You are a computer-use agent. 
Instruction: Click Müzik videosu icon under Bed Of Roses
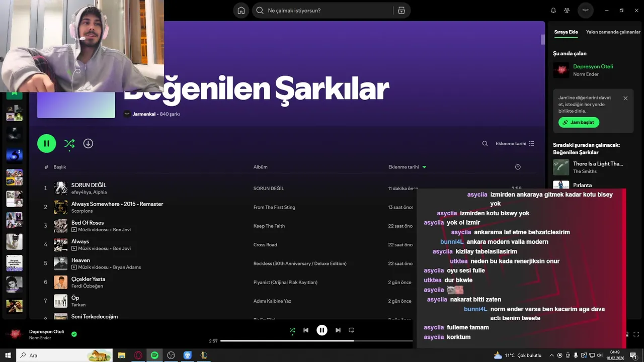coord(74,230)
